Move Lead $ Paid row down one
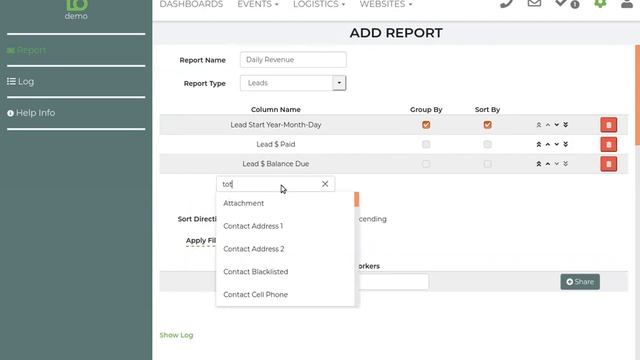The image size is (640, 360). point(557,144)
